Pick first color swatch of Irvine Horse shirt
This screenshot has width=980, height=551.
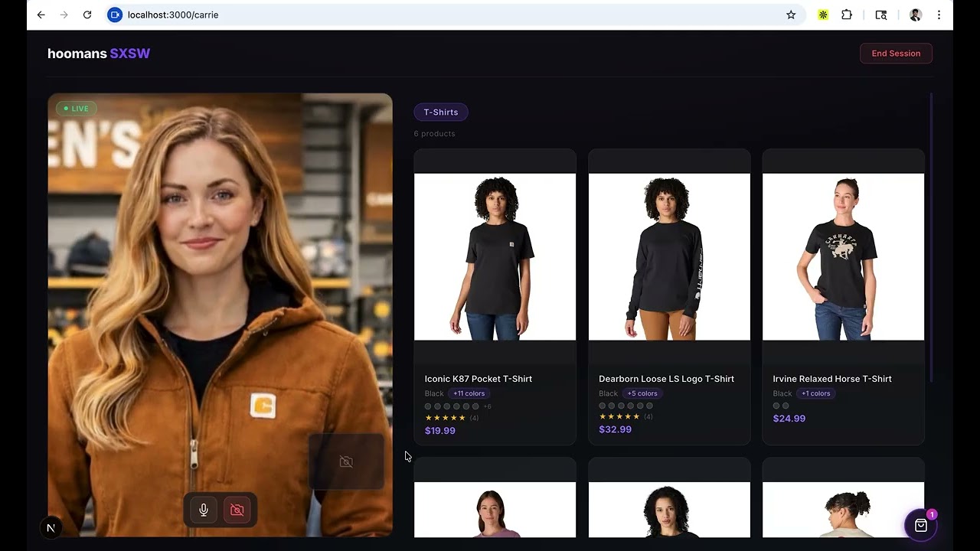tap(776, 406)
